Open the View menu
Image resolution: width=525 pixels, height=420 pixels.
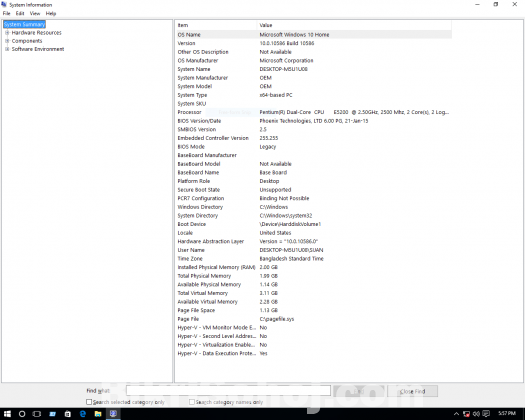point(35,13)
